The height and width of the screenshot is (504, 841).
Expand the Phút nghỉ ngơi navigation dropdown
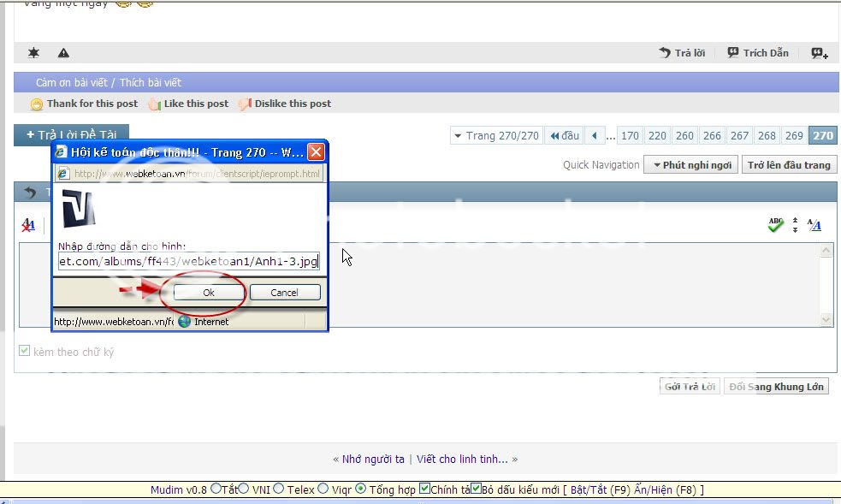pyautogui.click(x=690, y=165)
